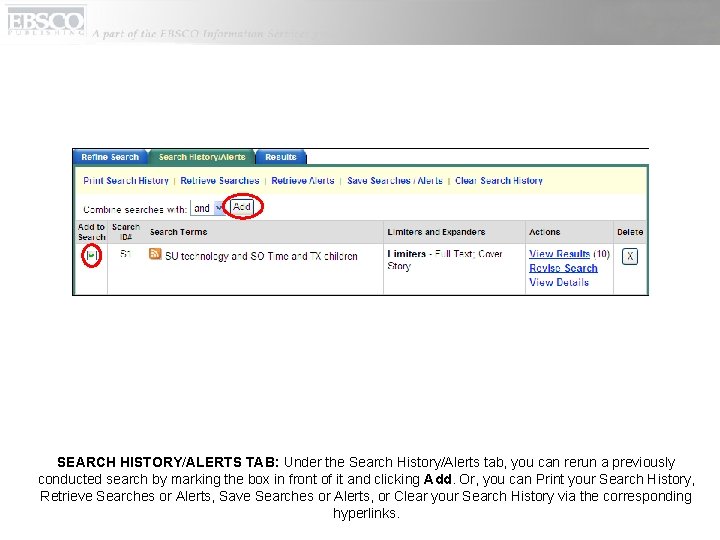Switch to the Refine Search tab
This screenshot has height=540, width=720.
(110, 157)
